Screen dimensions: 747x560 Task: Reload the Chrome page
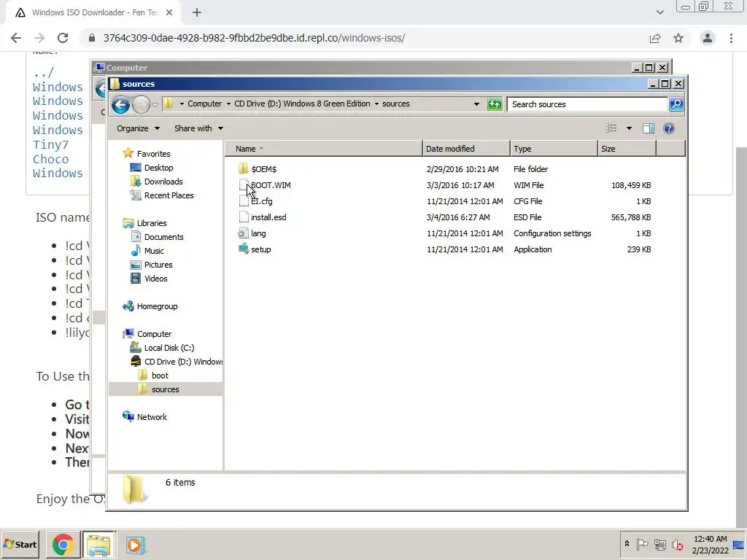coord(63,38)
